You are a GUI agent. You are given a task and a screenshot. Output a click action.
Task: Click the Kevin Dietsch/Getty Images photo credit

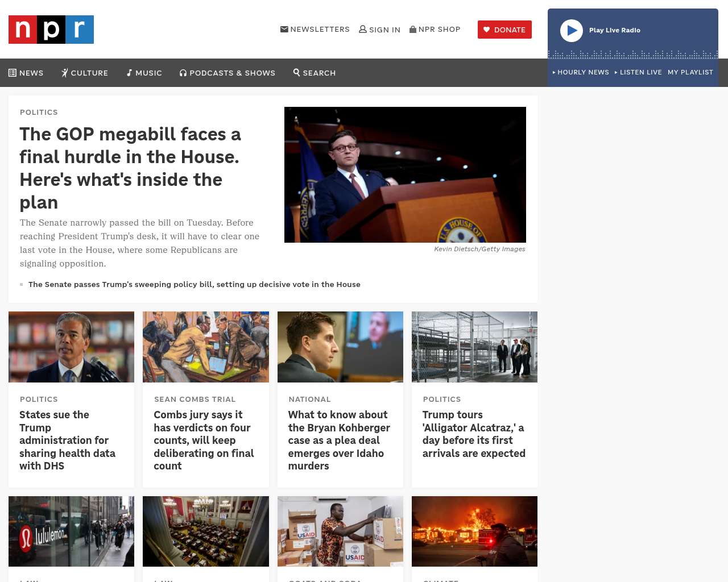tap(479, 249)
